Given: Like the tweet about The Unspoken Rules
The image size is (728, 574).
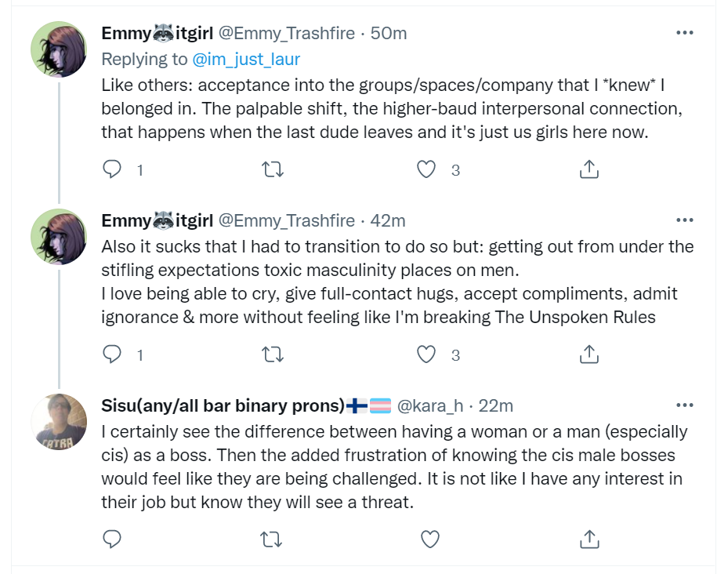Looking at the screenshot, I should point(426,354).
